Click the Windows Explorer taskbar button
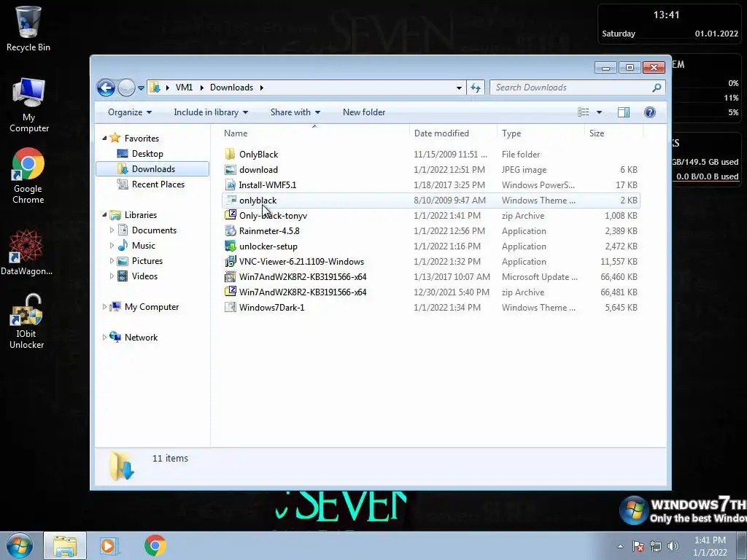 pyautogui.click(x=65, y=545)
